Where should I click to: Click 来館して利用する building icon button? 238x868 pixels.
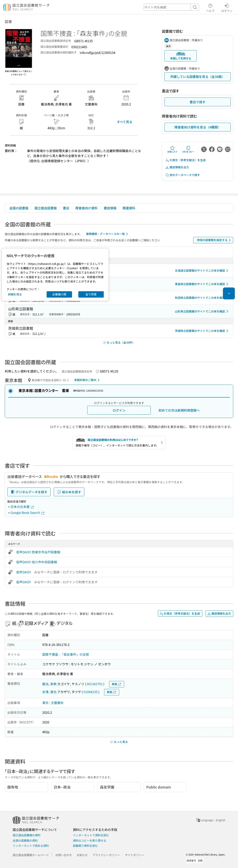(x=180, y=56)
